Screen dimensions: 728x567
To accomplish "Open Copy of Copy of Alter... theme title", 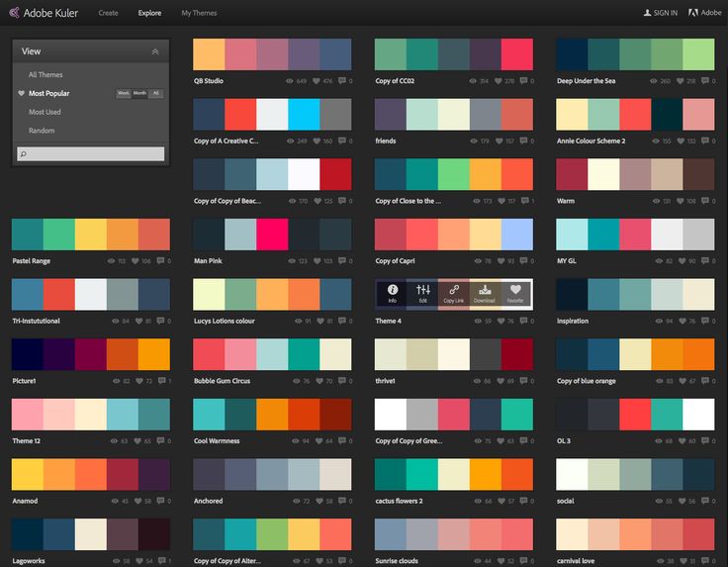I will (x=227, y=560).
